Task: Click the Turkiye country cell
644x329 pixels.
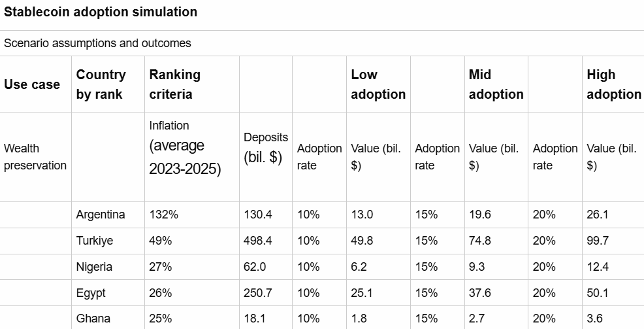Action: tap(95, 241)
